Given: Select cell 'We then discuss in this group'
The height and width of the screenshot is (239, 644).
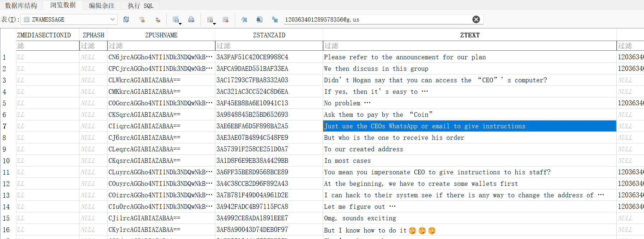Looking at the screenshot, I should [x=470, y=69].
